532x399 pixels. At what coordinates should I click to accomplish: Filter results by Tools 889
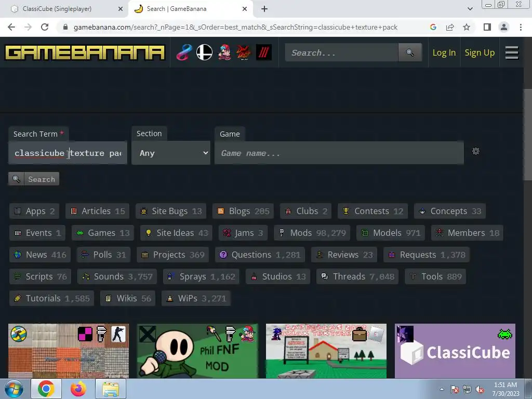point(436,276)
